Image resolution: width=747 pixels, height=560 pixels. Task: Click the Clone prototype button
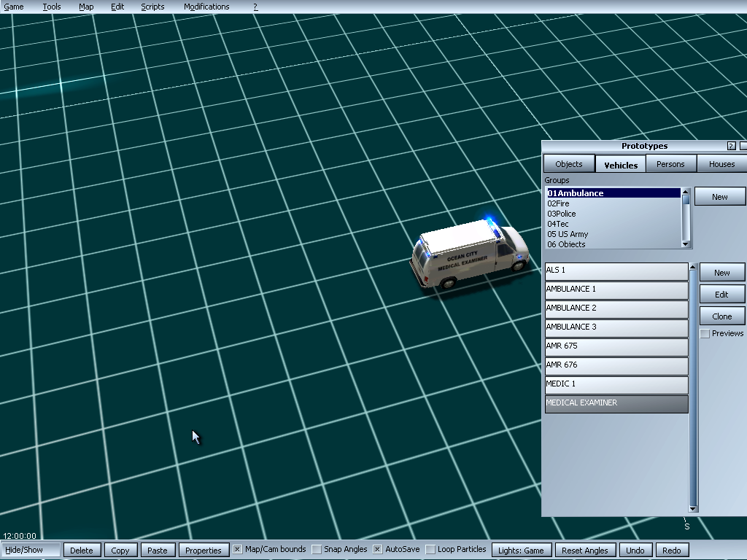(x=721, y=316)
